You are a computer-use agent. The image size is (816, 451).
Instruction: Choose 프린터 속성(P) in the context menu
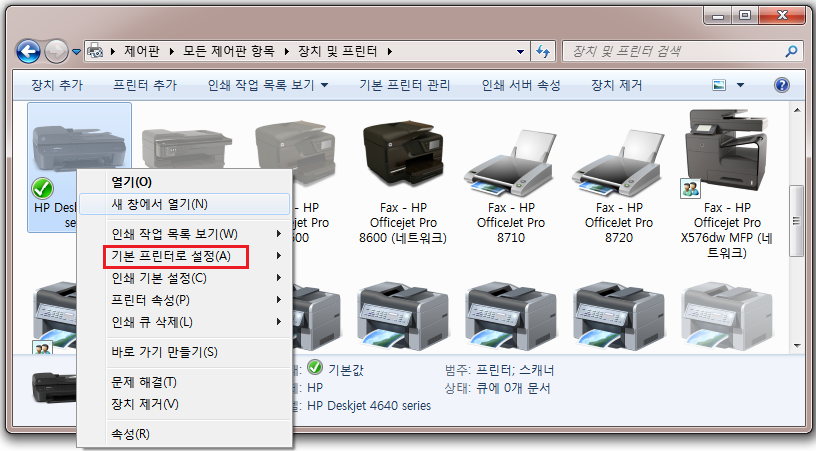point(184,300)
